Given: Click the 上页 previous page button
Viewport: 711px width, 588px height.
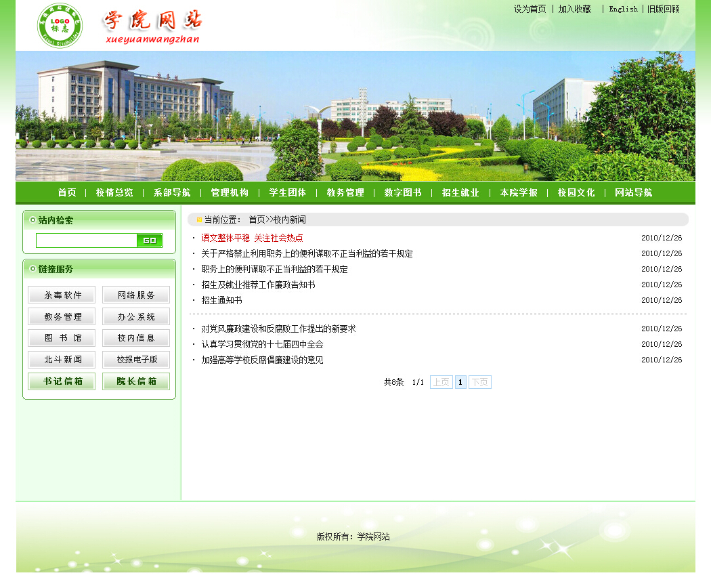Looking at the screenshot, I should [x=441, y=382].
